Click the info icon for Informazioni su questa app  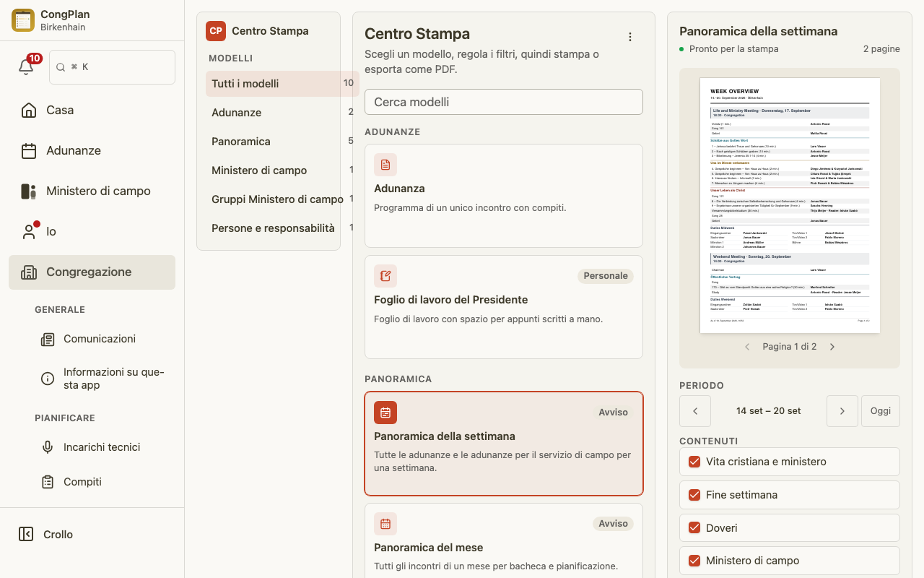pyautogui.click(x=48, y=379)
